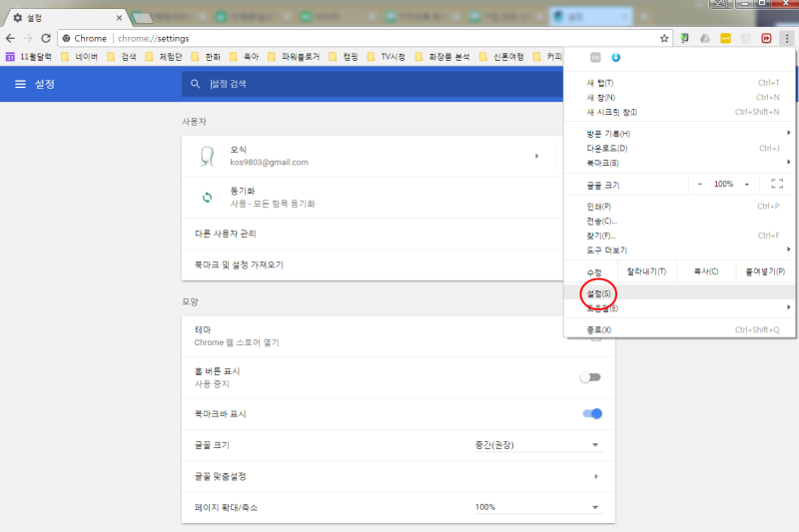Toggle the 홈 버튼 표시 switch

pos(591,377)
